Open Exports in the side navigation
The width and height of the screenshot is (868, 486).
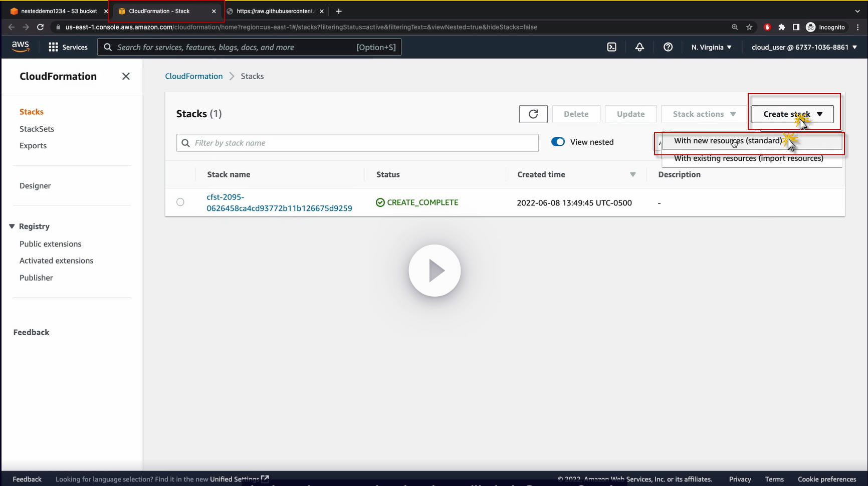click(33, 146)
